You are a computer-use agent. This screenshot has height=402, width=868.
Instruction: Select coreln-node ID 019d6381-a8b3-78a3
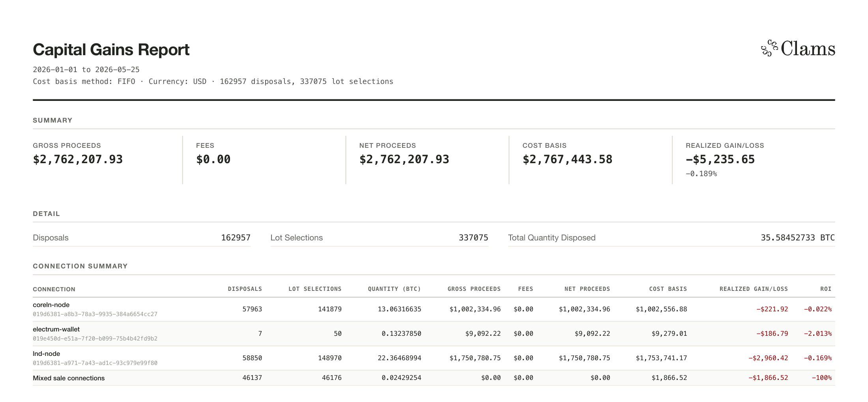click(x=95, y=314)
